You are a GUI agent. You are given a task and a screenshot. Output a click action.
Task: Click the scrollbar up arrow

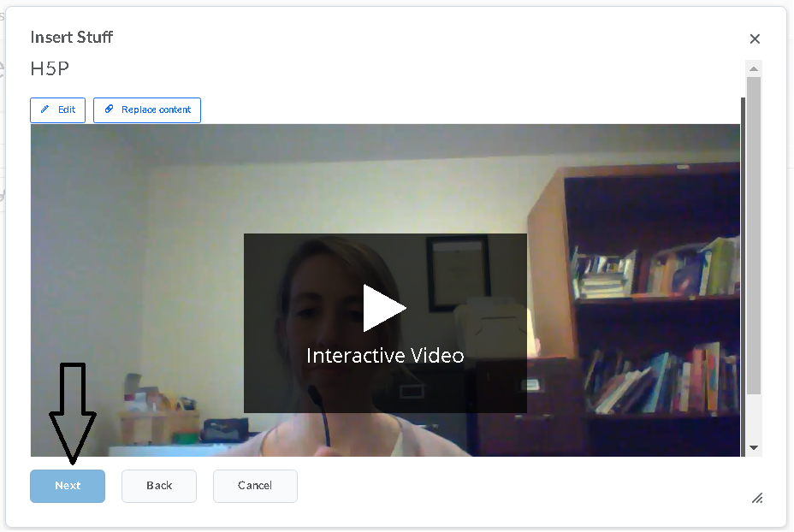tap(754, 68)
